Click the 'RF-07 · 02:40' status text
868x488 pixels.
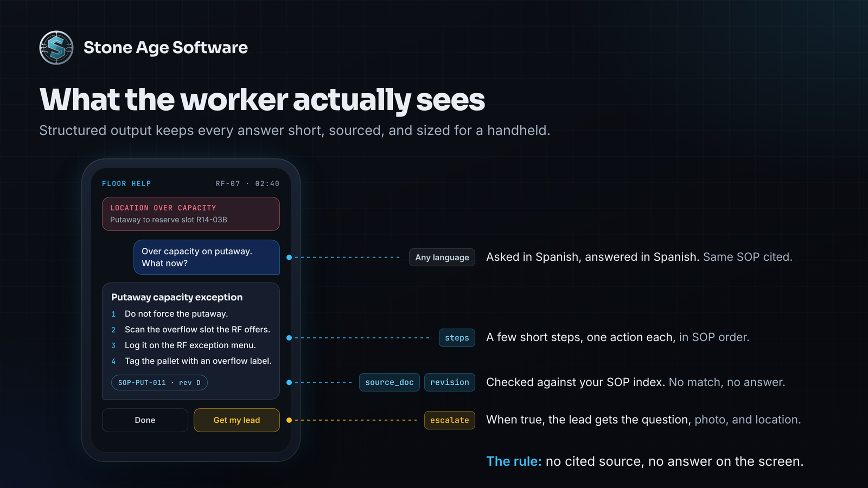coord(247,184)
